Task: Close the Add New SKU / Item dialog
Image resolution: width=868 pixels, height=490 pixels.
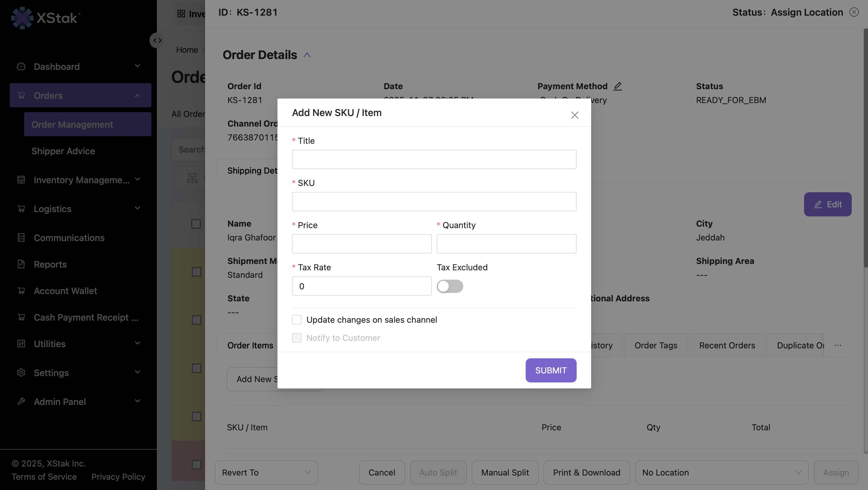Action: click(x=575, y=115)
